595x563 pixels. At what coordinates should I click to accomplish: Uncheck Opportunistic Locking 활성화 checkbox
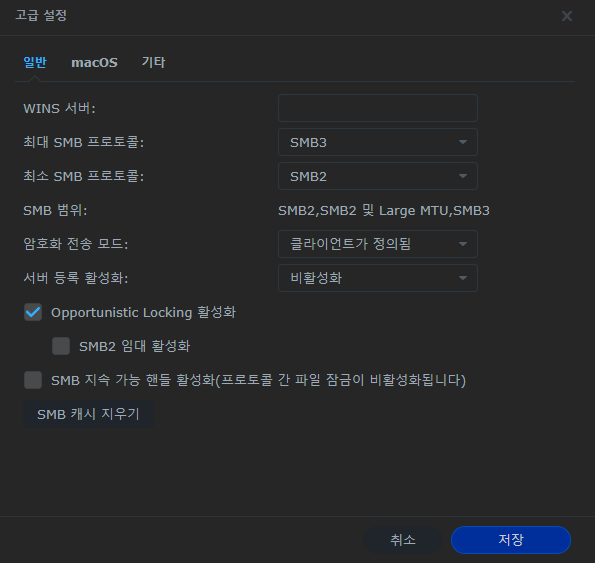click(33, 312)
